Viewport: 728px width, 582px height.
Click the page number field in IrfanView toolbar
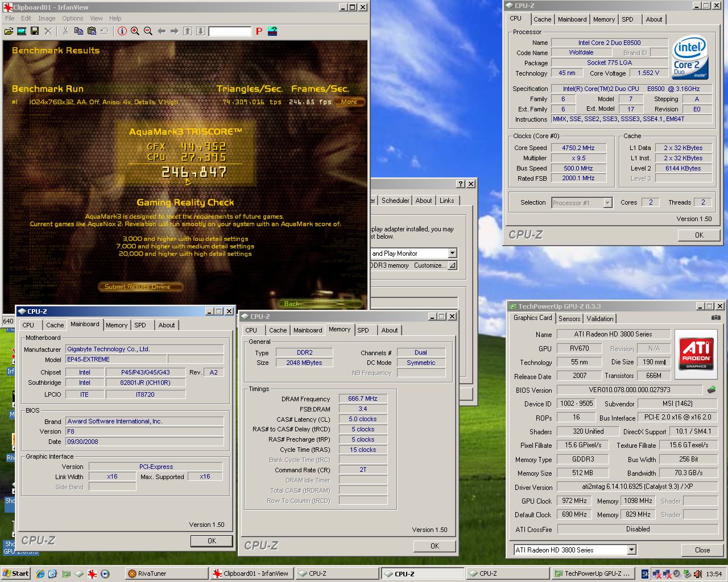[x=230, y=31]
